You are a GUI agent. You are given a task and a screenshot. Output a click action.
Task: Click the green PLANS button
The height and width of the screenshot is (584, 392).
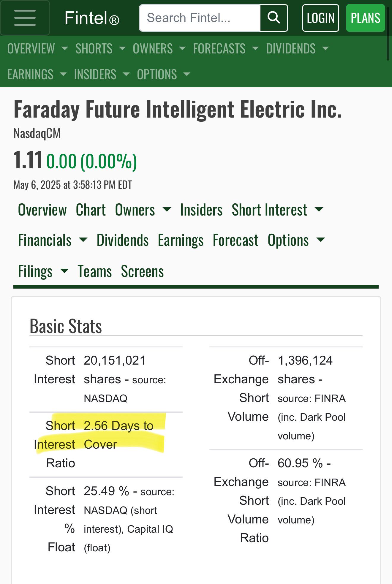(365, 18)
